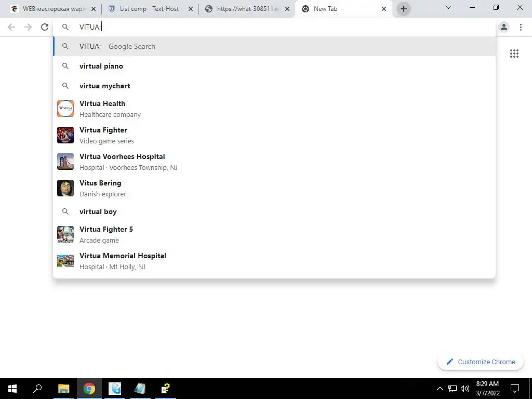Screen dimensions: 532x399
Task: Choose the 'VITUA; - Google Search' suggestion
Action: (274, 46)
